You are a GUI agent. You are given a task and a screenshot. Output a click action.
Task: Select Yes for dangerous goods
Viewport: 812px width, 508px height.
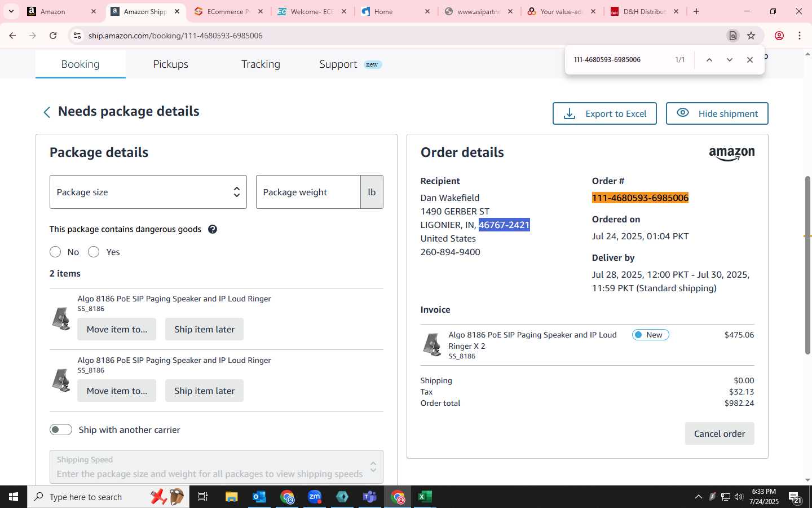(x=94, y=252)
